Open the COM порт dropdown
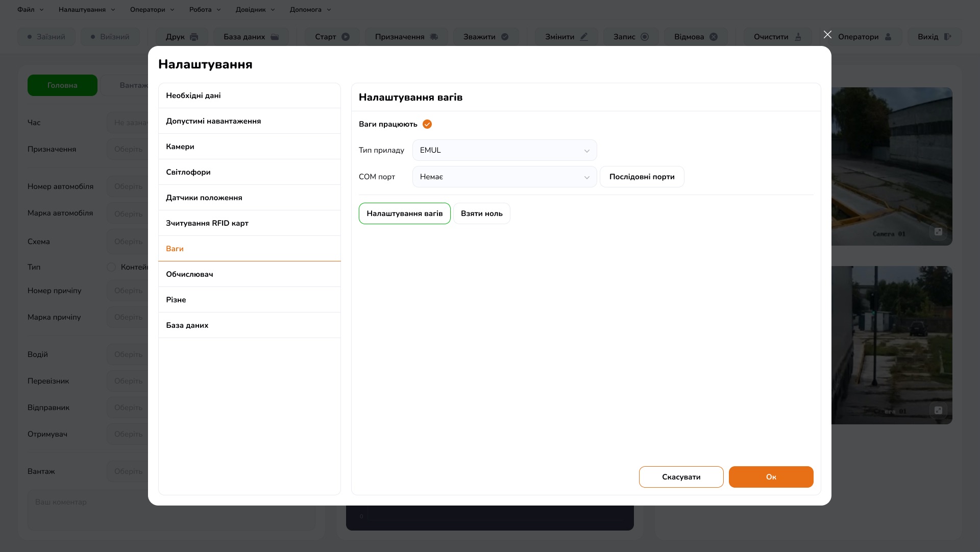The image size is (980, 552). click(x=504, y=177)
